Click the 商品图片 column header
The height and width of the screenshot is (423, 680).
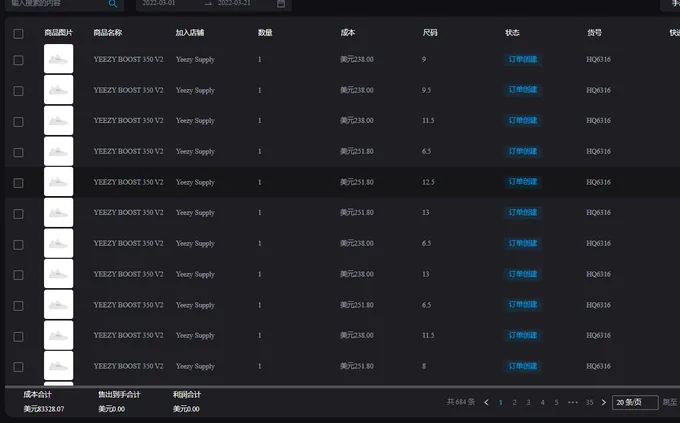(59, 33)
